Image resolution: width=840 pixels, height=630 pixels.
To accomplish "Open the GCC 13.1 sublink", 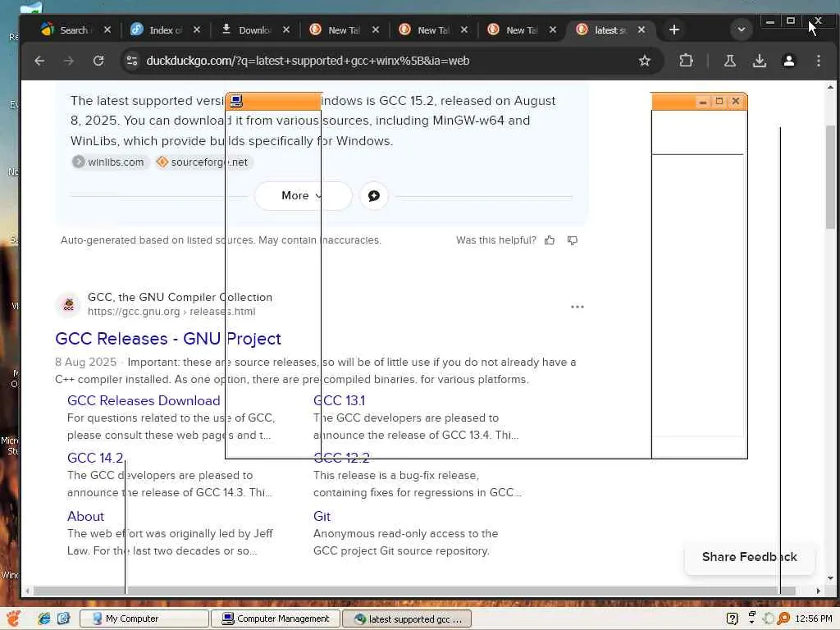I will click(x=339, y=400).
